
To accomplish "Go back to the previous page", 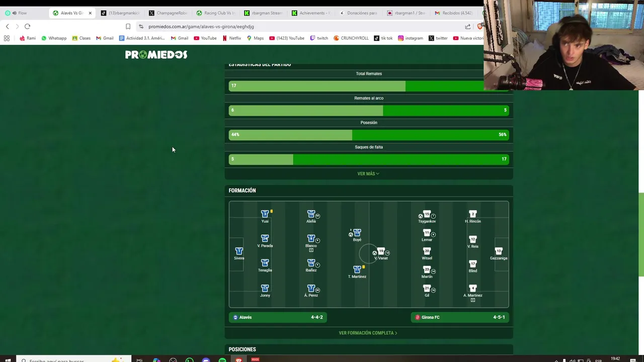I will 7,26.
